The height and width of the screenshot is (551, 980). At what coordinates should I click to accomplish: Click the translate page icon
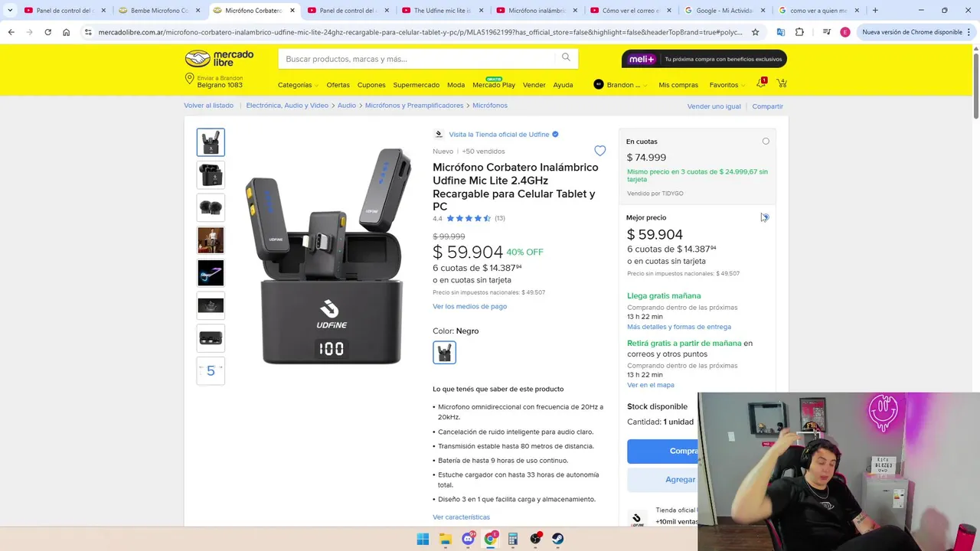click(x=780, y=32)
